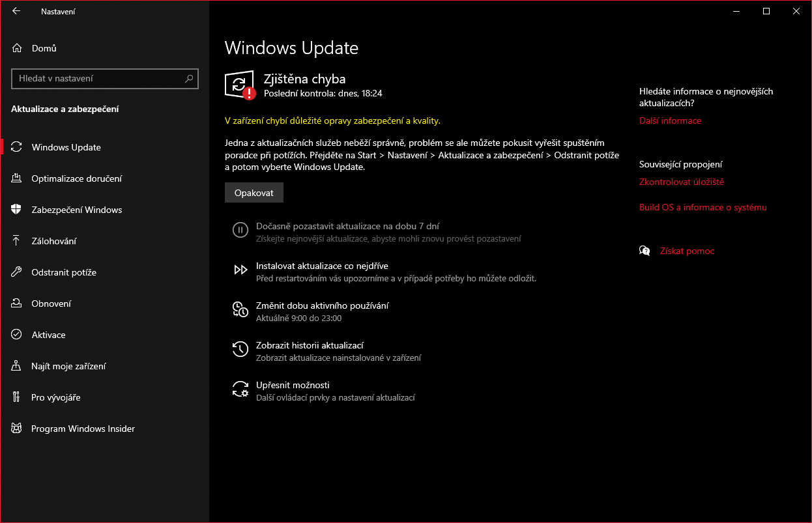
Task: Open Program Windows Insider page
Action: pyautogui.click(x=83, y=429)
